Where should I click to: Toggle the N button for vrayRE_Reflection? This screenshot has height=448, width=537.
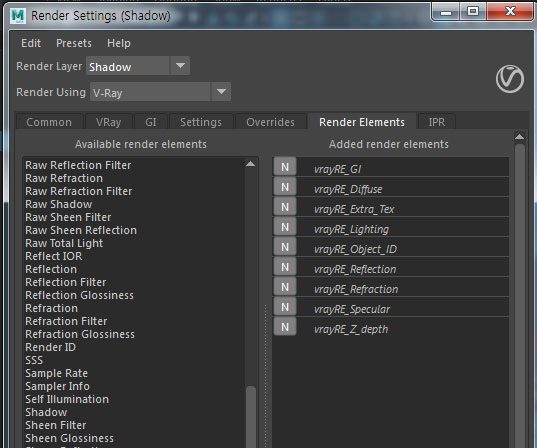(x=285, y=267)
